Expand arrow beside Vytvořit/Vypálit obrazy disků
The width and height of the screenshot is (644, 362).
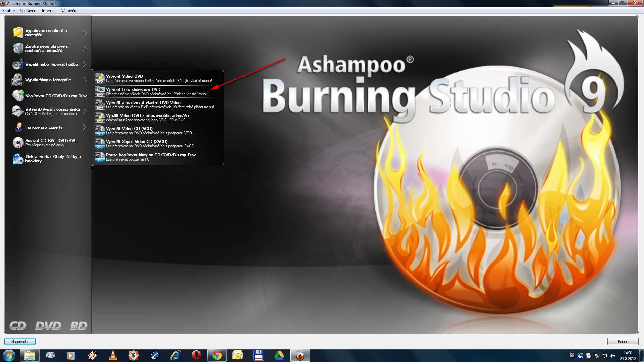(x=85, y=111)
